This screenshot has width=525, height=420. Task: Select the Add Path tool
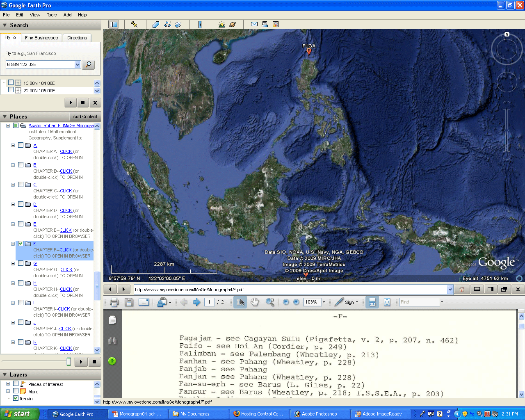pyautogui.click(x=168, y=24)
